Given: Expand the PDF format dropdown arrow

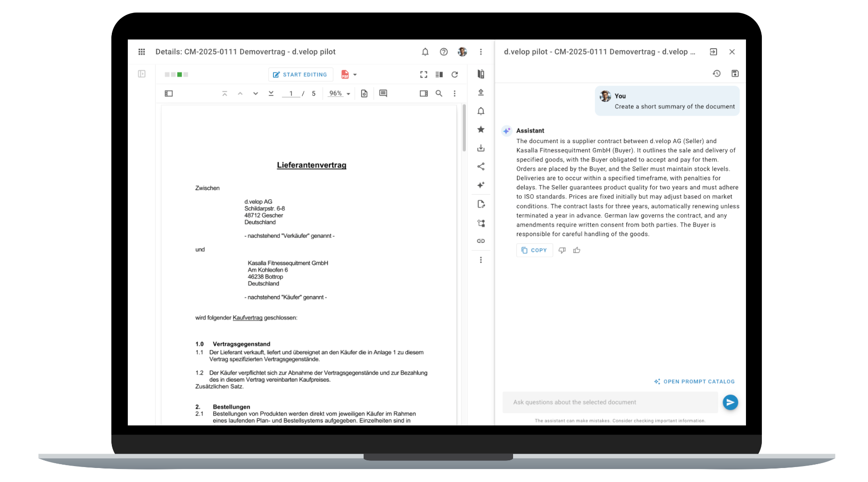Looking at the screenshot, I should coord(355,75).
